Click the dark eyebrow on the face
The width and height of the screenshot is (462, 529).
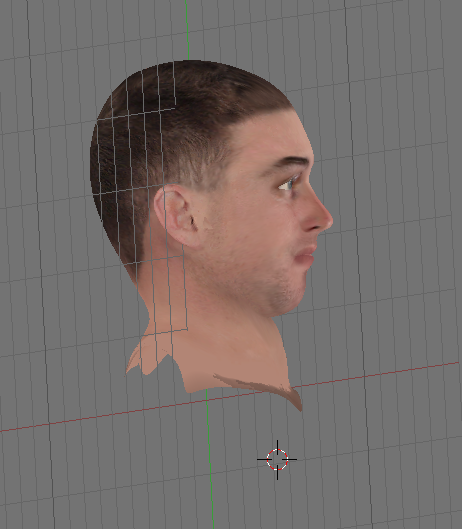click(291, 162)
